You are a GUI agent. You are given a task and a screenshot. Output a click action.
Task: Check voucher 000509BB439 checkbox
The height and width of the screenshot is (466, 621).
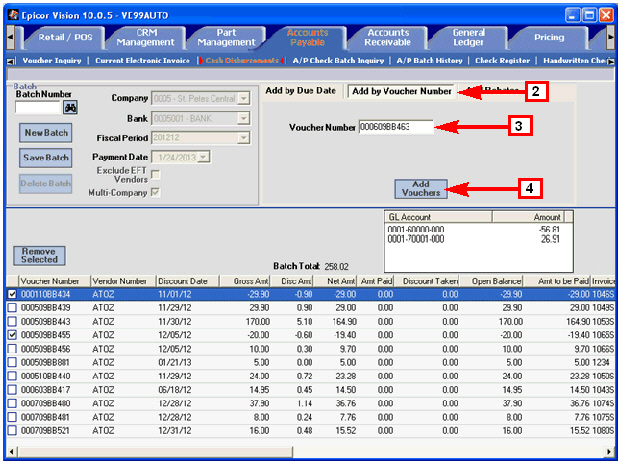pos(12,308)
